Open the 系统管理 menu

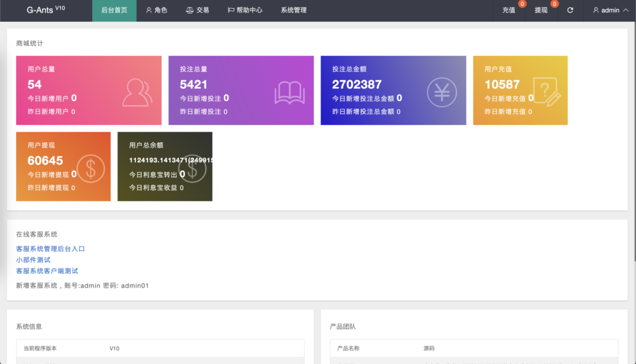click(293, 11)
